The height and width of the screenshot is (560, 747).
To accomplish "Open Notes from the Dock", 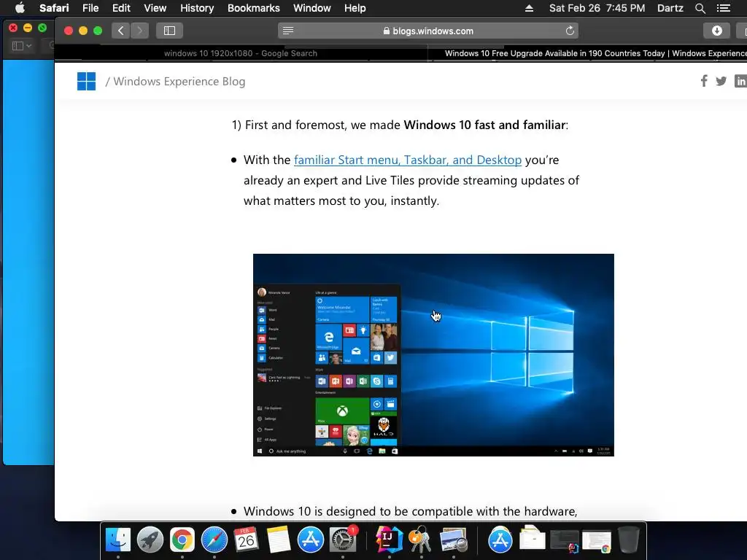I will (x=279, y=540).
